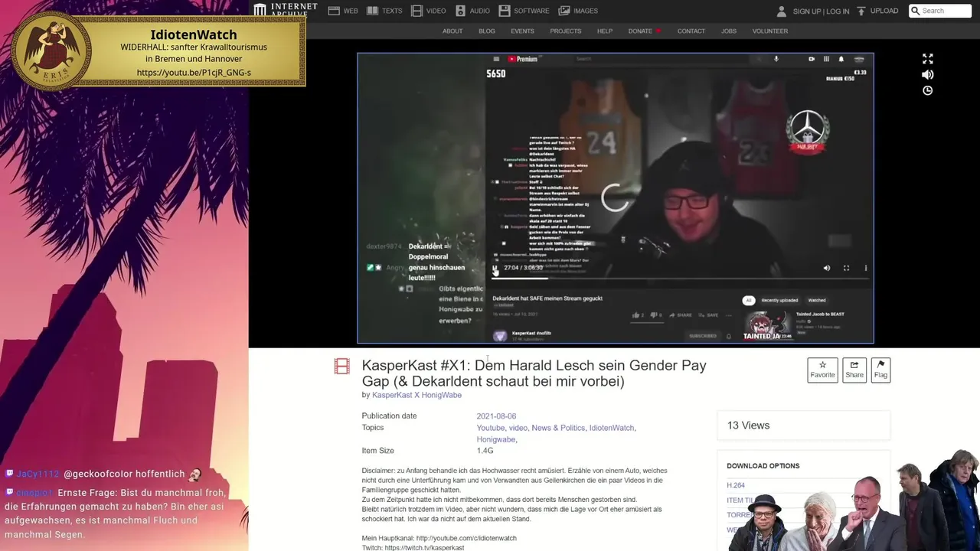This screenshot has height=551, width=980.
Task: Open the About menu item
Action: [x=452, y=31]
